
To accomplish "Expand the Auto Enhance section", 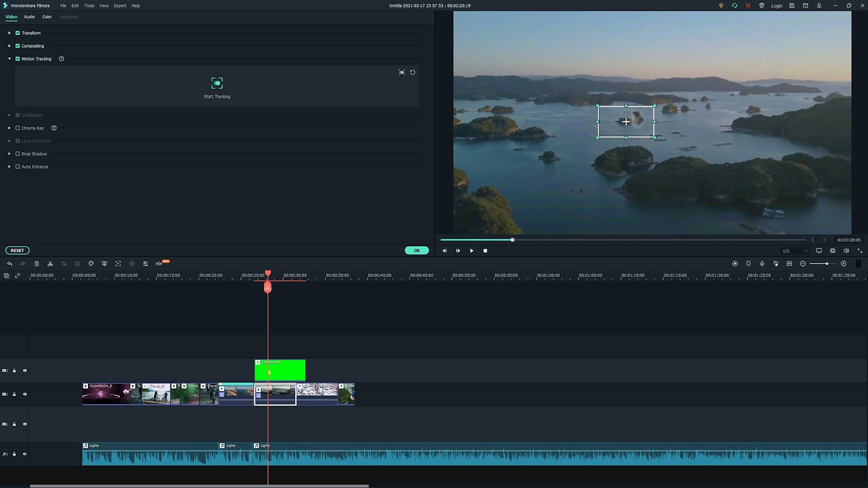I will click(x=9, y=167).
